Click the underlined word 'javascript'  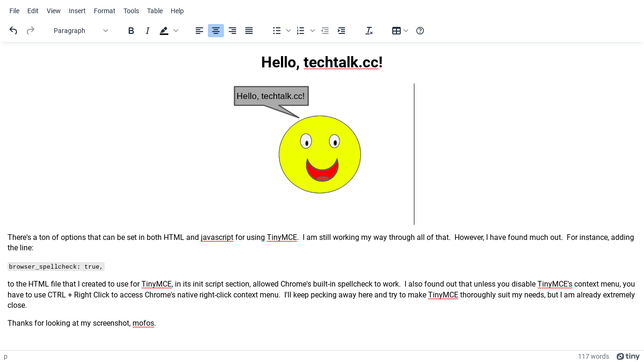pos(217,238)
